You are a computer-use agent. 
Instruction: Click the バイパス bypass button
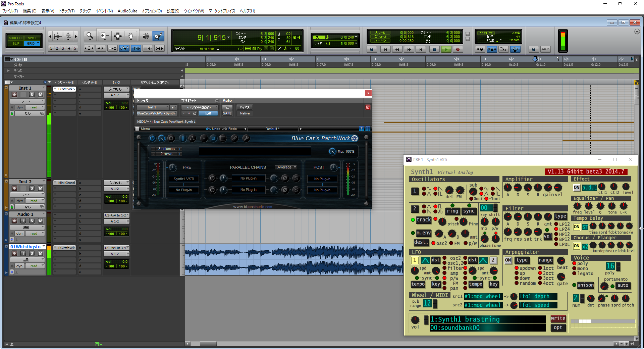click(x=245, y=107)
